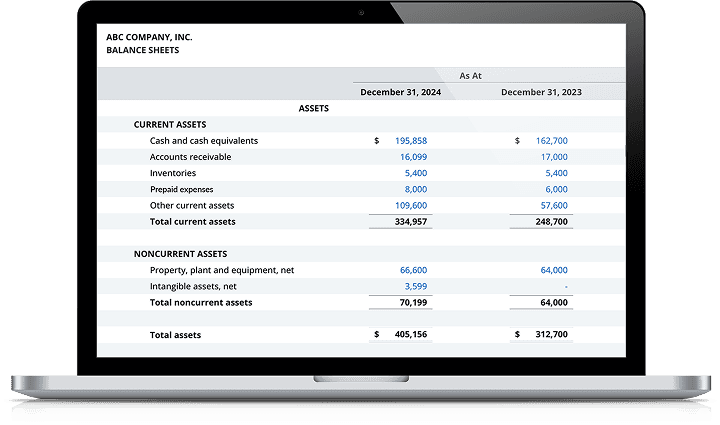Click Accounts receivable 2023 amount 17,000

(553, 157)
